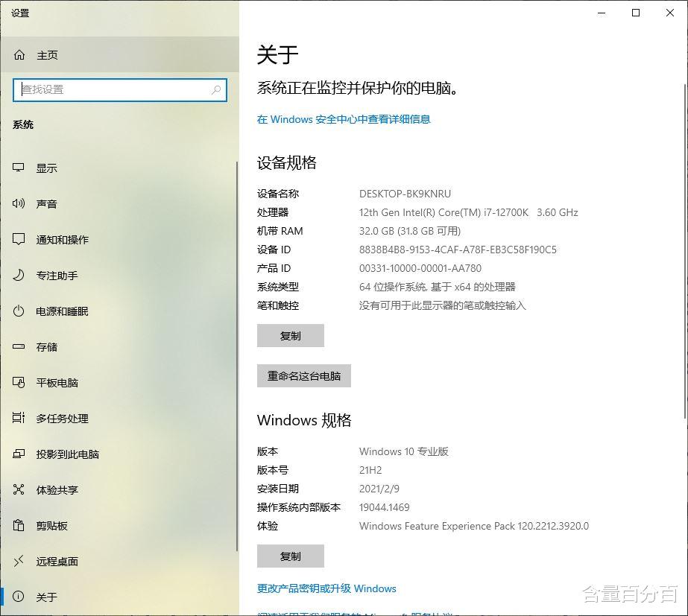
Task: Open 平板电脑 tablet settings
Action: (x=18, y=383)
